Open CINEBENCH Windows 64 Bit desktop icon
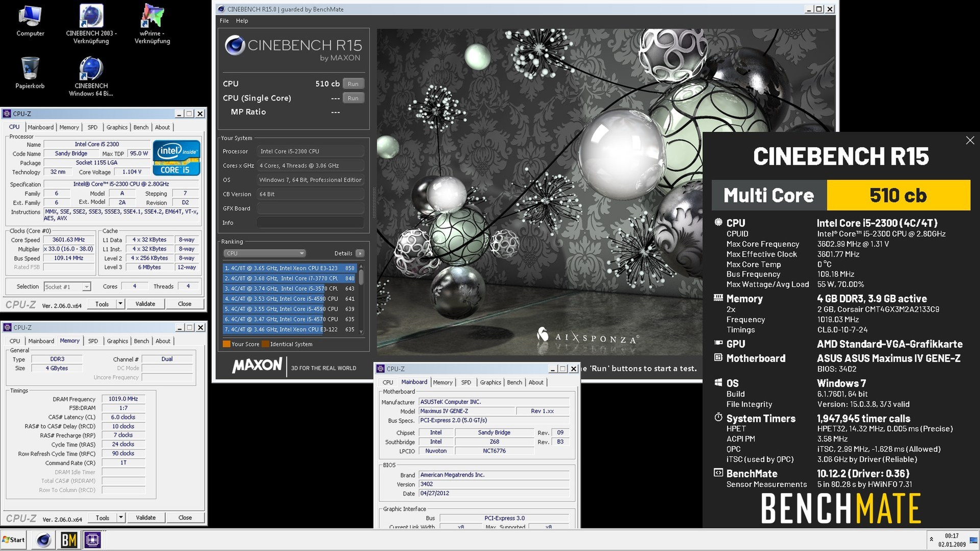980x551 pixels. 91,76
